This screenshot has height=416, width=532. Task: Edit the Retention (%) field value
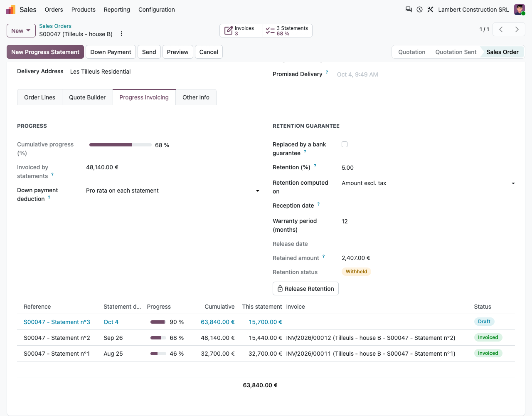tap(428, 168)
